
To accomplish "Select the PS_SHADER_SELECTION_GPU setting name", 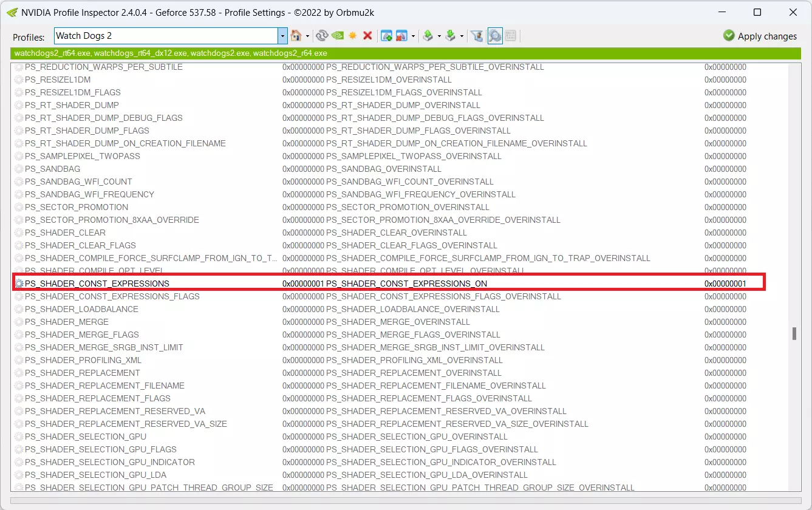I will tap(86, 437).
